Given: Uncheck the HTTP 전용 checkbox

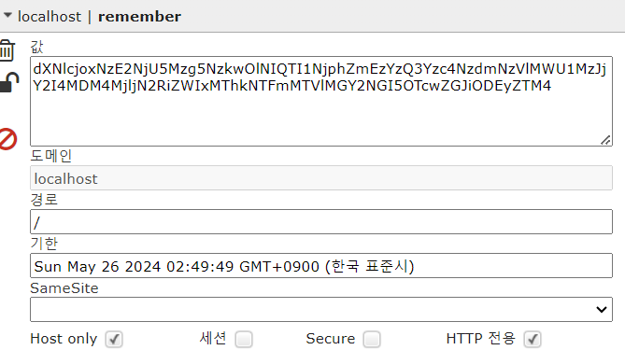Looking at the screenshot, I should pyautogui.click(x=533, y=340).
